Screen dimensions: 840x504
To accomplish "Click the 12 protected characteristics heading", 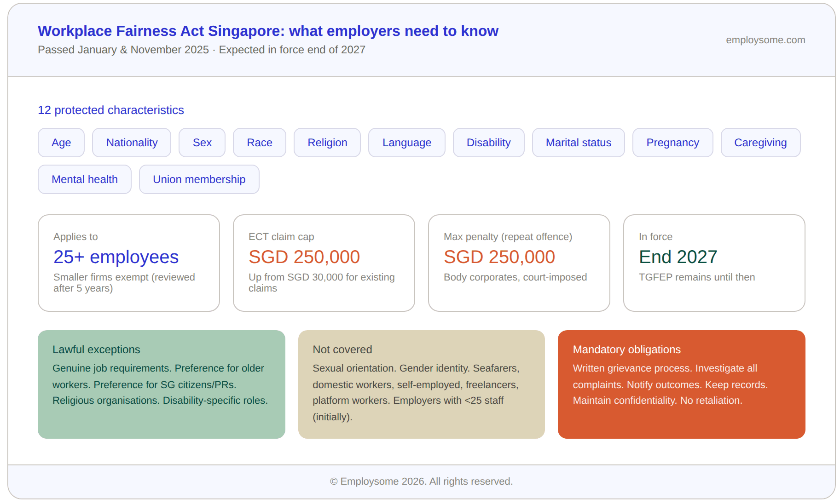I will (x=110, y=110).
